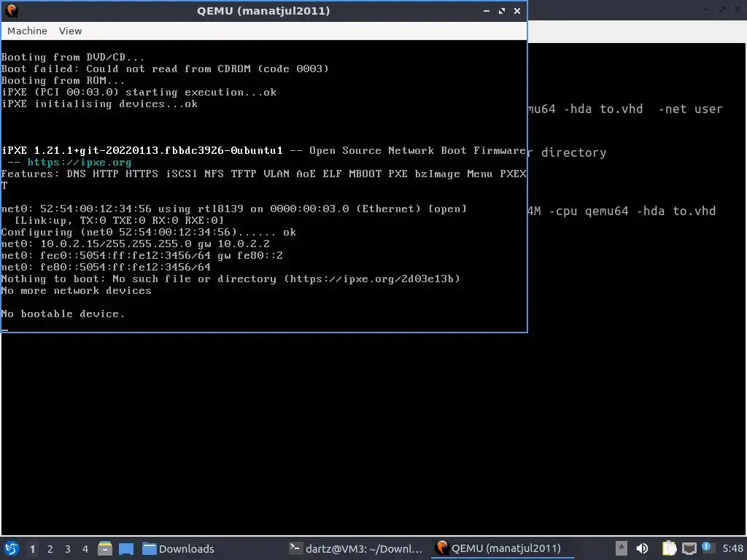Screen dimensions: 747x560
Task: Click the clock showing 5:48
Action: click(x=732, y=548)
